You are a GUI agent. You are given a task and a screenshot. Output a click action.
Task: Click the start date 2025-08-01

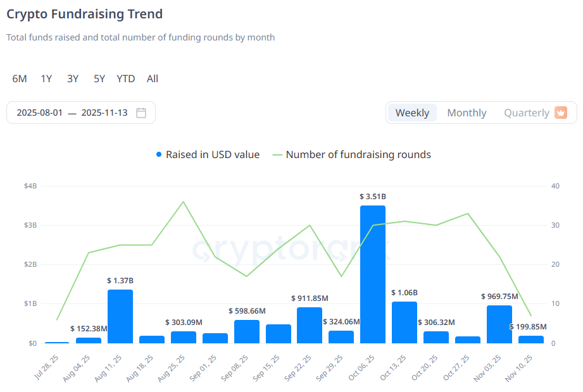[40, 113]
